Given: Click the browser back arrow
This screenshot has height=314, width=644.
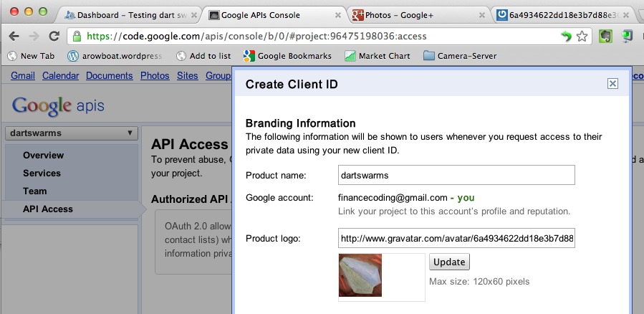Looking at the screenshot, I should click(x=14, y=36).
